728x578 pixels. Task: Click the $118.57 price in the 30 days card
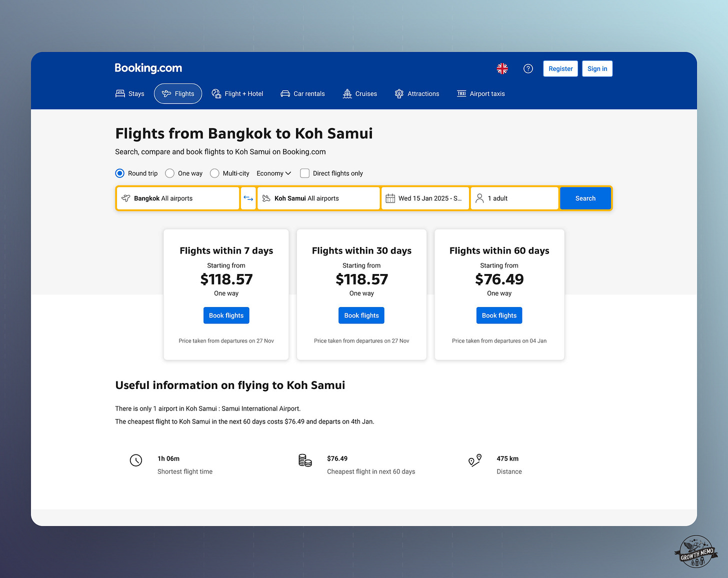361,279
